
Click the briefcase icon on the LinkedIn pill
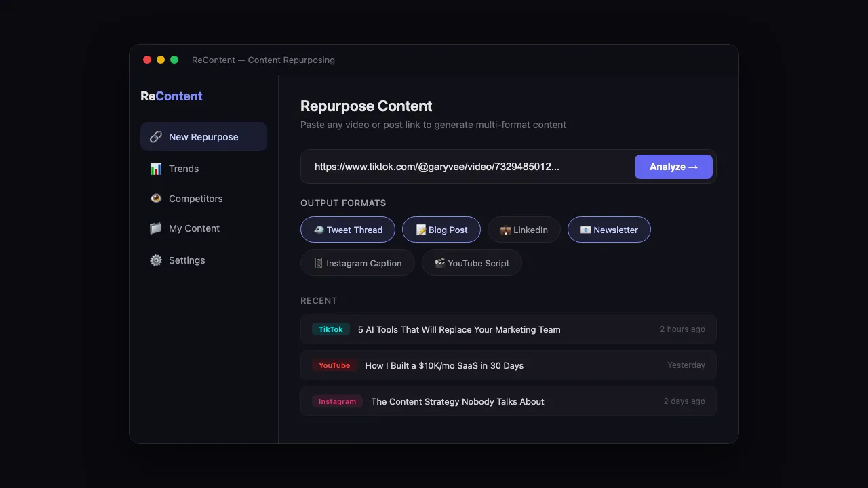(505, 230)
